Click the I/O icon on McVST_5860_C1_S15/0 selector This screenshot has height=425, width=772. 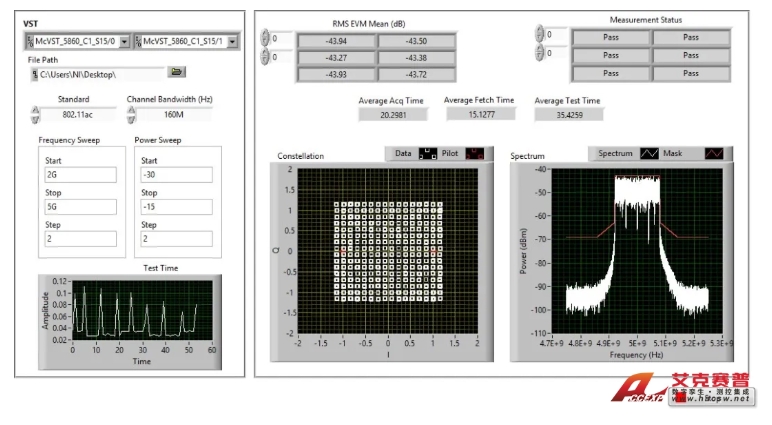point(30,42)
